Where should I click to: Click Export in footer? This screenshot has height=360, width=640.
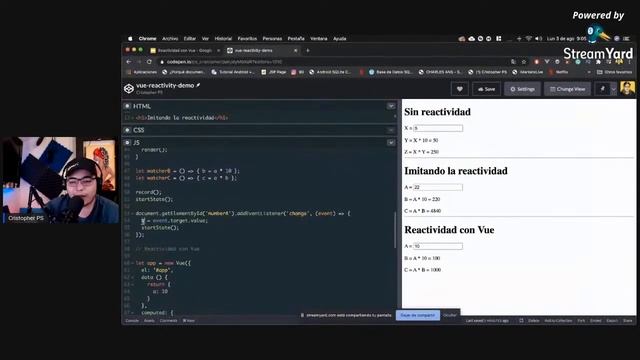[x=612, y=321]
